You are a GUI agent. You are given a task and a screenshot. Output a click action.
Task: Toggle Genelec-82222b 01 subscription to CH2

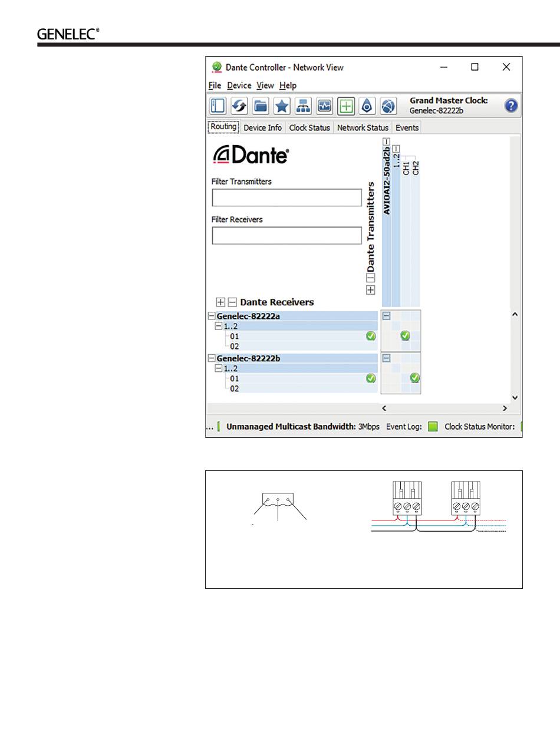pyautogui.click(x=415, y=378)
